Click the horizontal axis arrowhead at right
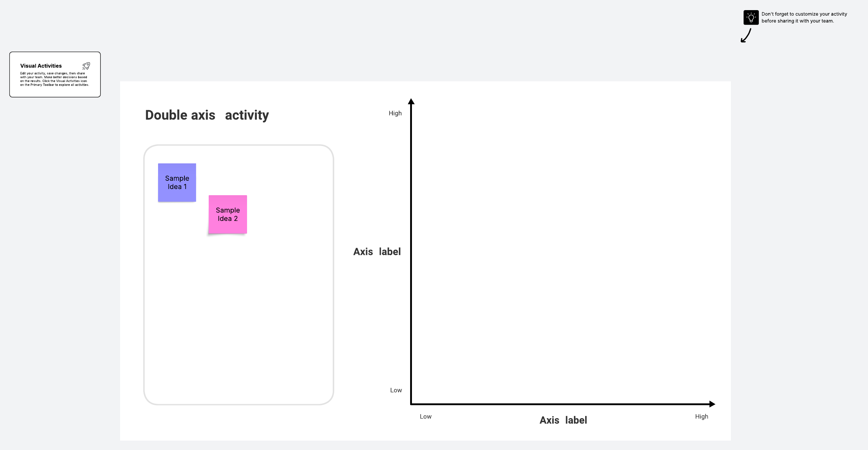 (712, 404)
